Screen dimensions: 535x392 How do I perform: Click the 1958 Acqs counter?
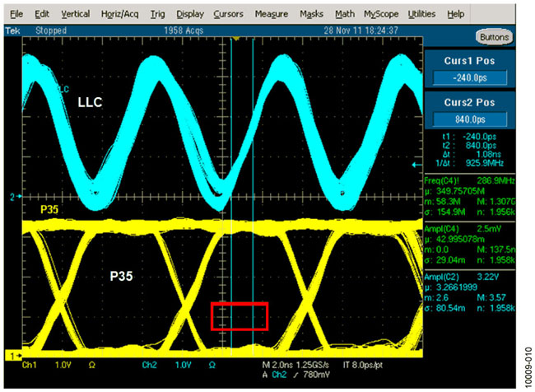pyautogui.click(x=184, y=30)
